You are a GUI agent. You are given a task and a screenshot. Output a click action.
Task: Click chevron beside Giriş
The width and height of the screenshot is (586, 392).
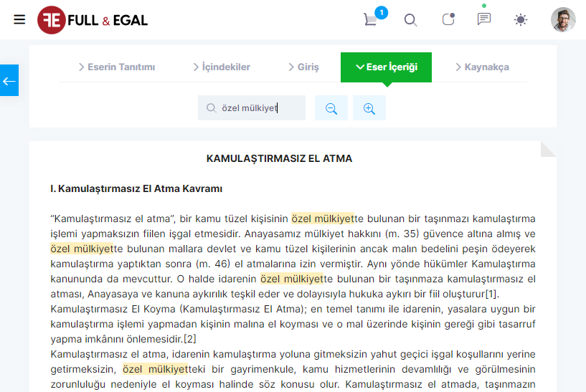click(291, 67)
